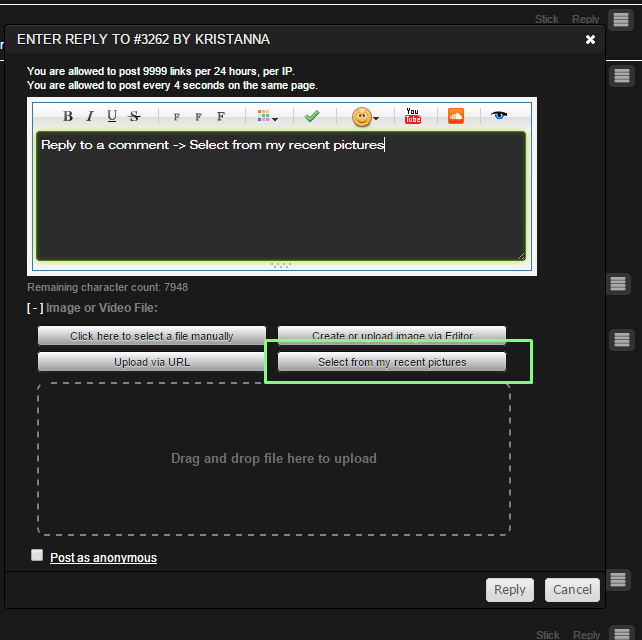Cancel the reply dialog
642x640 pixels.
point(572,590)
